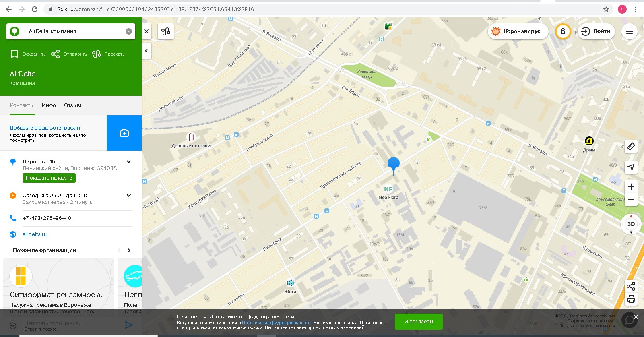Click the blue AirDelta map pin
This screenshot has width=644, height=337.
tap(394, 165)
